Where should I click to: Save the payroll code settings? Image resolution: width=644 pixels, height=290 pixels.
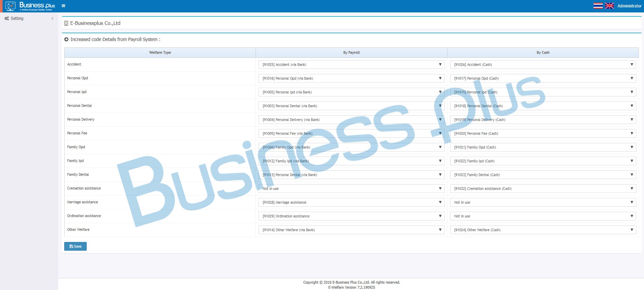(x=75, y=246)
